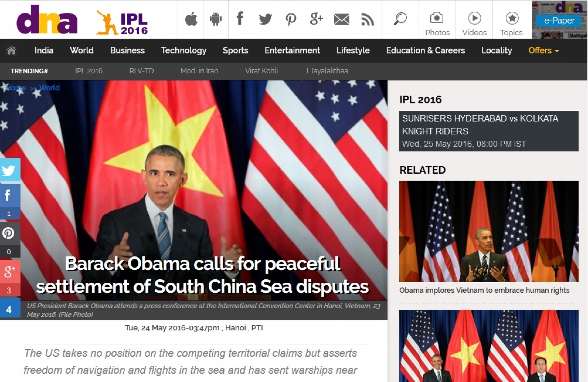Click the Modi in Iran trending link
588x382 pixels.
[199, 71]
